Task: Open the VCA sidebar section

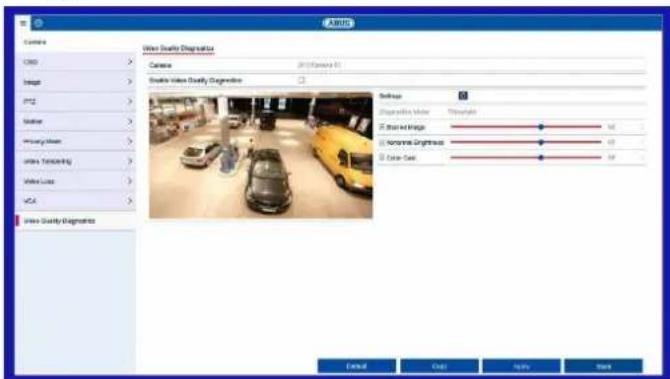Action: (x=76, y=201)
